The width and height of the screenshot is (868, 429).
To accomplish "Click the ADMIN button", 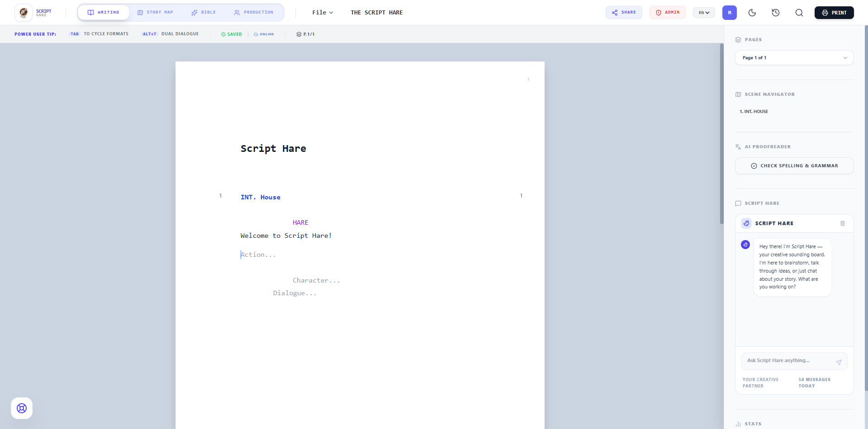I will 667,12.
